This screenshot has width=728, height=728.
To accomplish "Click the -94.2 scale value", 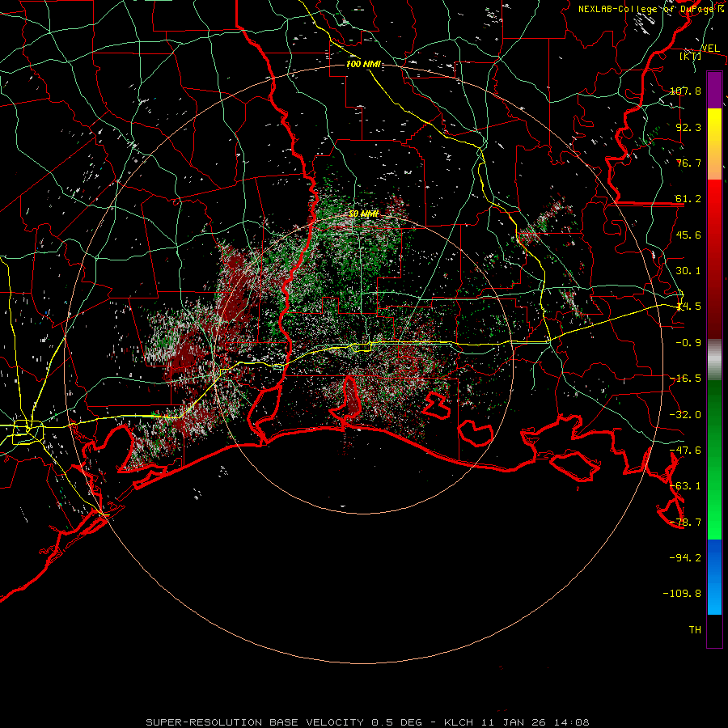I will click(x=685, y=558).
